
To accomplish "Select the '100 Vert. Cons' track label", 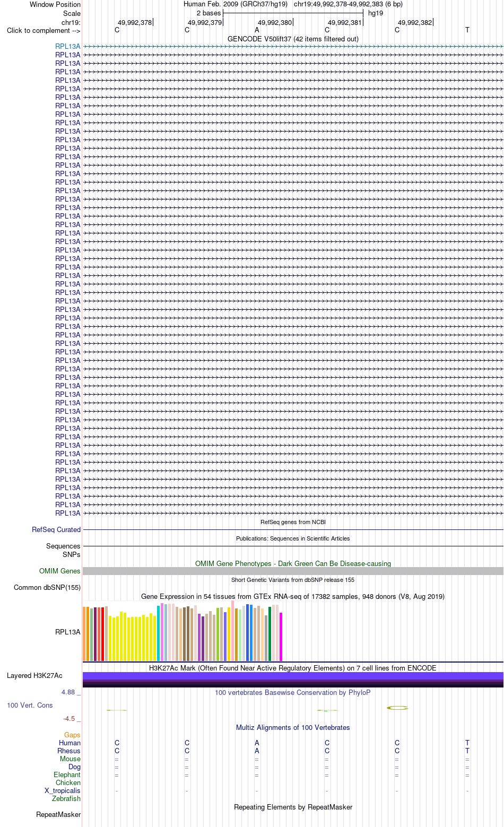I will 30,706.
